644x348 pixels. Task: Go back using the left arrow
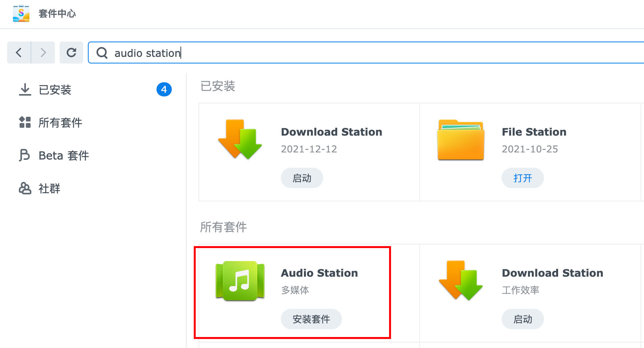[19, 53]
